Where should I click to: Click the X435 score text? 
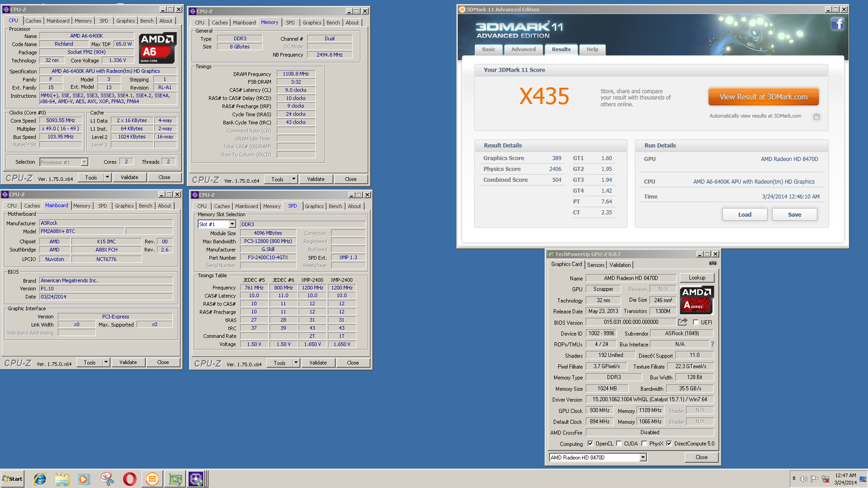544,96
